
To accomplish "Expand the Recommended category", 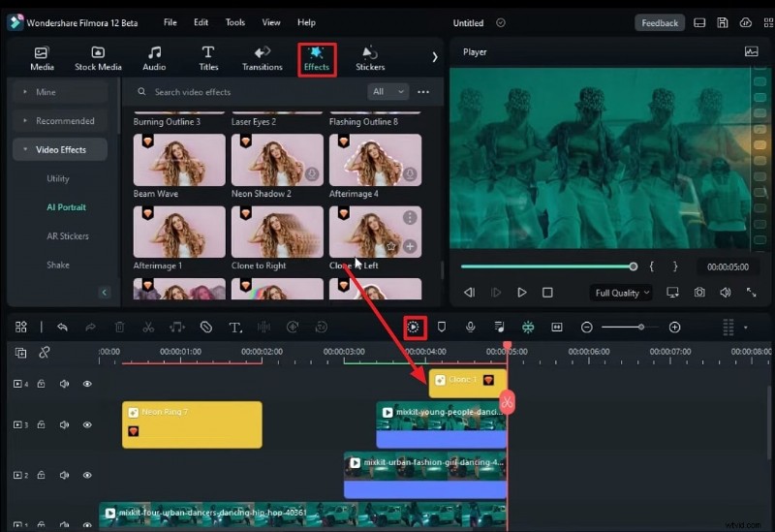I will [x=64, y=121].
